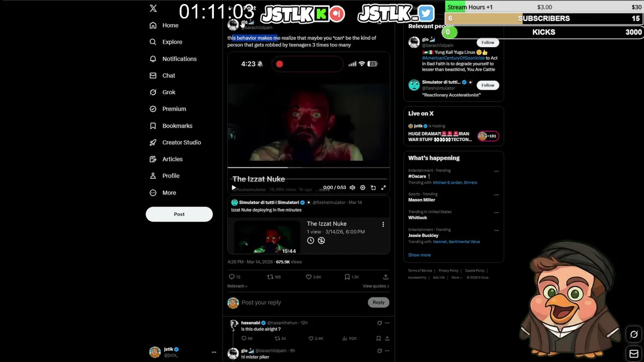This screenshot has height=362, width=644.
Task: Open the Izzat Nuke quoted video thumbnail
Action: [266, 236]
